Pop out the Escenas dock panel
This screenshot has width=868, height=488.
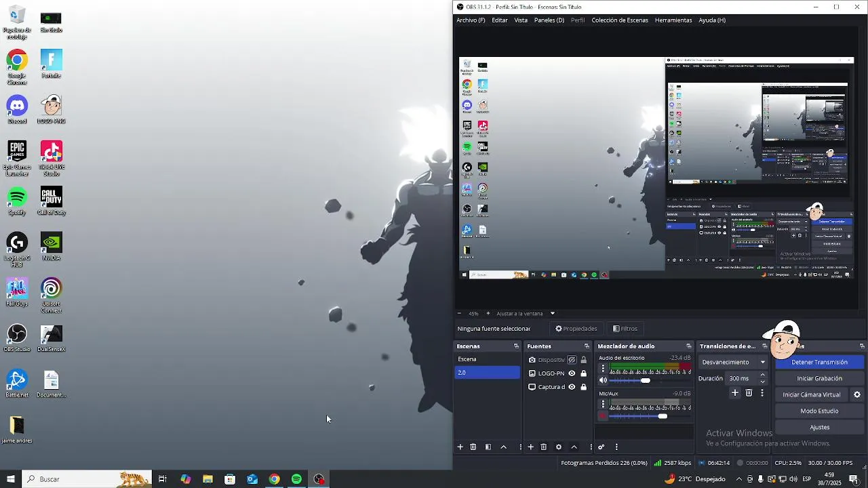click(x=516, y=346)
